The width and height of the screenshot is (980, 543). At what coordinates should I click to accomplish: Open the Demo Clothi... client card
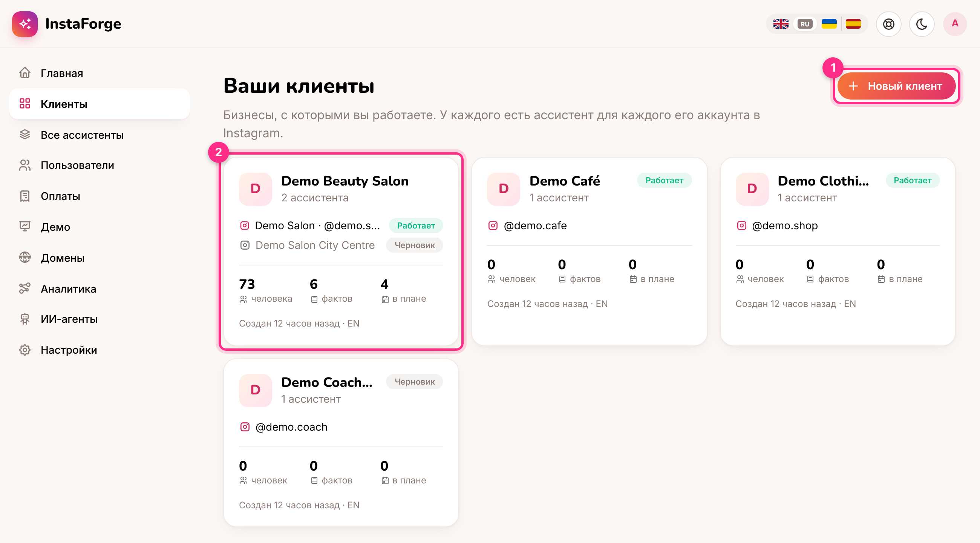pos(838,252)
